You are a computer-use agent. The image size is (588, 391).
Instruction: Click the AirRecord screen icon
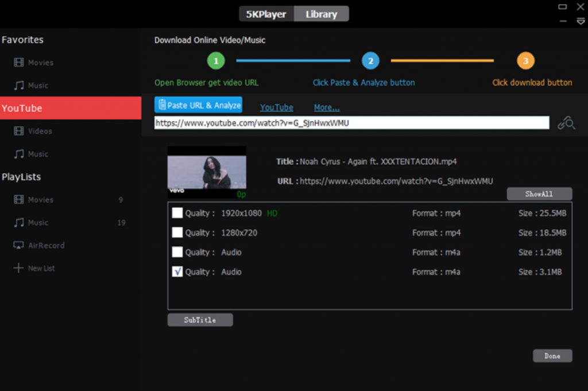pyautogui.click(x=18, y=245)
